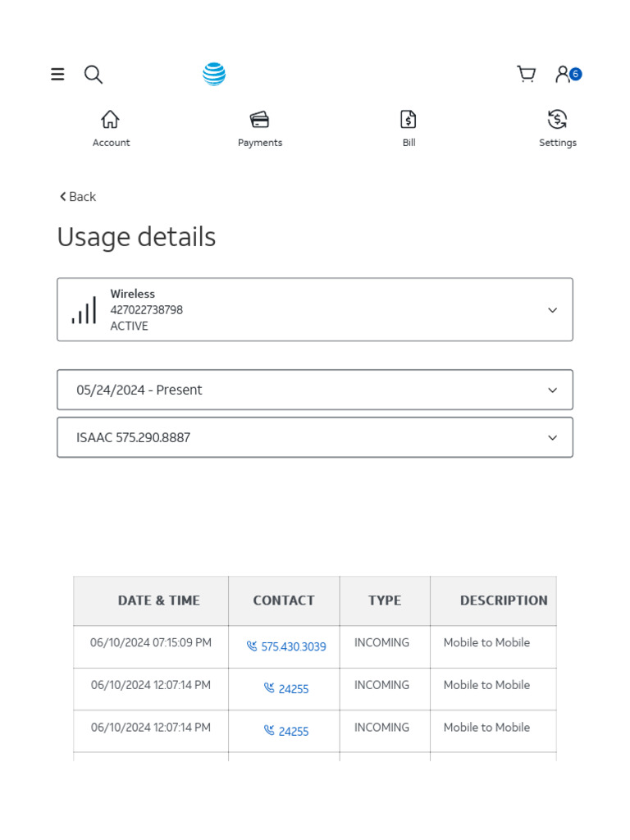Open the Bill tab label

pos(409,143)
